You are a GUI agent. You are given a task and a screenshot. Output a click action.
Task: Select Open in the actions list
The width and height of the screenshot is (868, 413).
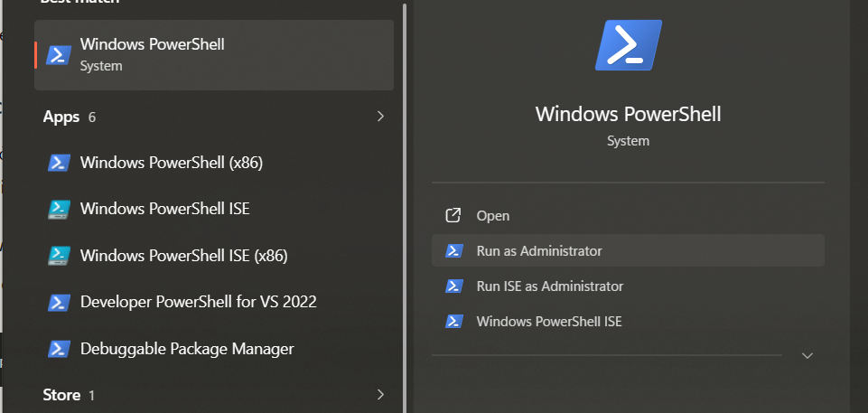628,215
